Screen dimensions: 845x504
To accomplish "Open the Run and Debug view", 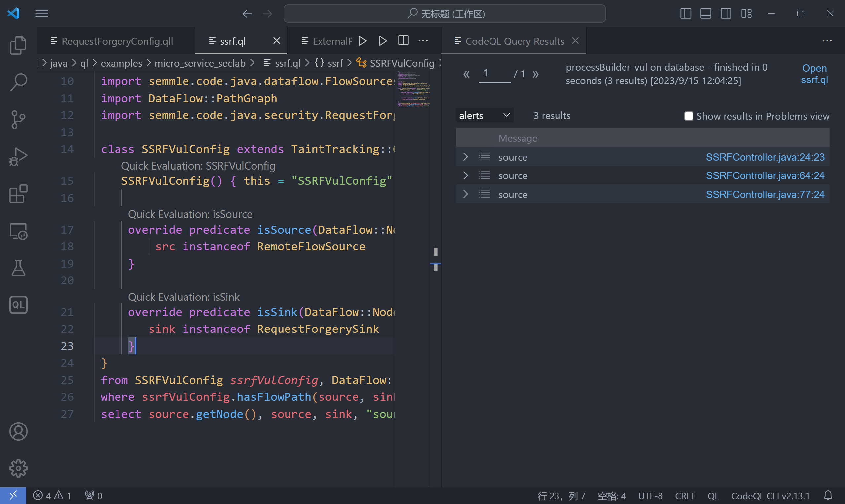I will (18, 157).
